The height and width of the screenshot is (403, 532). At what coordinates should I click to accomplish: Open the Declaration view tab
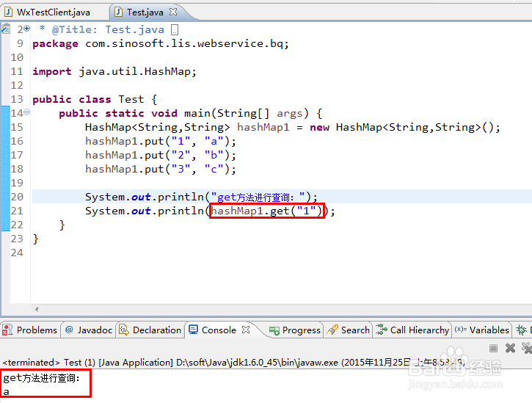coord(150,330)
